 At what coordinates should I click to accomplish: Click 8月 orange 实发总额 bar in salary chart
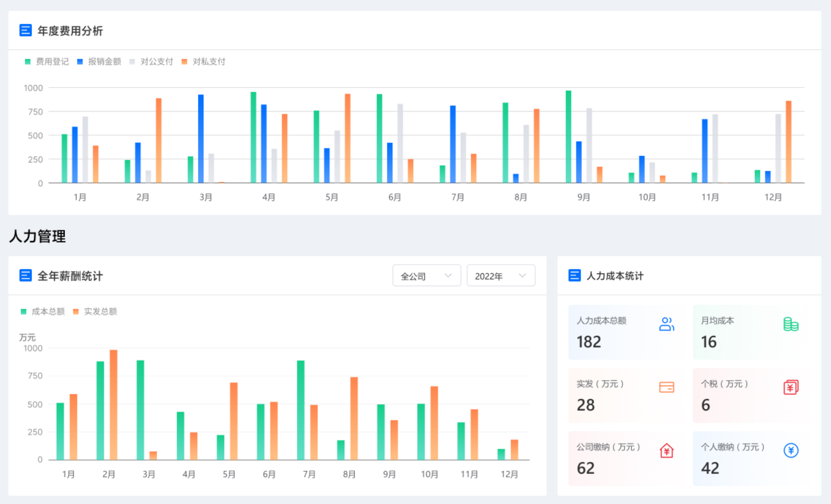pyautogui.click(x=354, y=418)
